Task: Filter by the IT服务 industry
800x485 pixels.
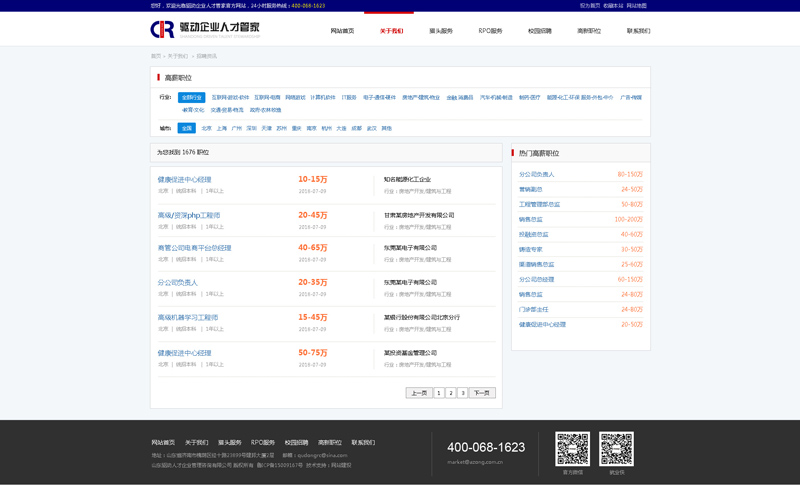Action: coord(349,98)
